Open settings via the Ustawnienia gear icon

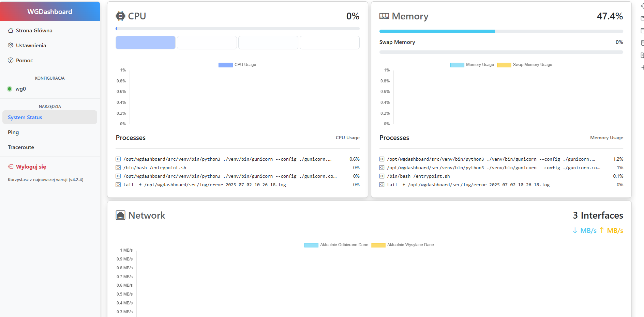pos(11,45)
